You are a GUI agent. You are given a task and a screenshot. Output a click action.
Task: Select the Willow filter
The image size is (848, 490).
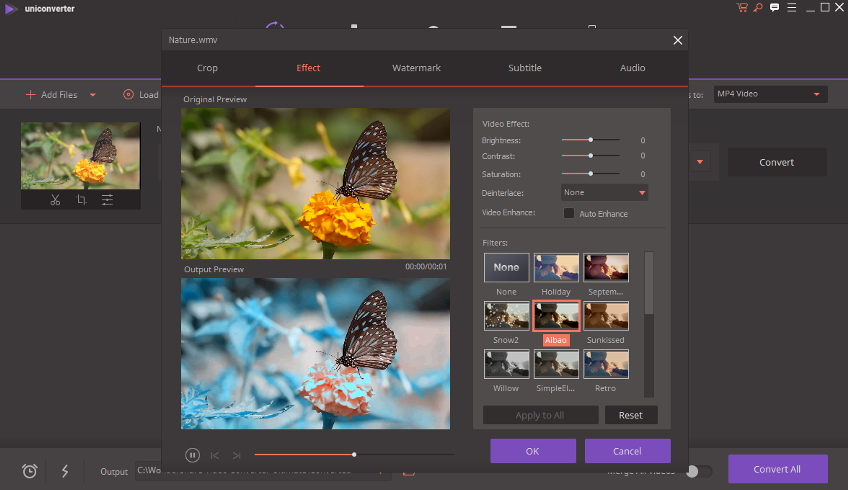pyautogui.click(x=506, y=364)
